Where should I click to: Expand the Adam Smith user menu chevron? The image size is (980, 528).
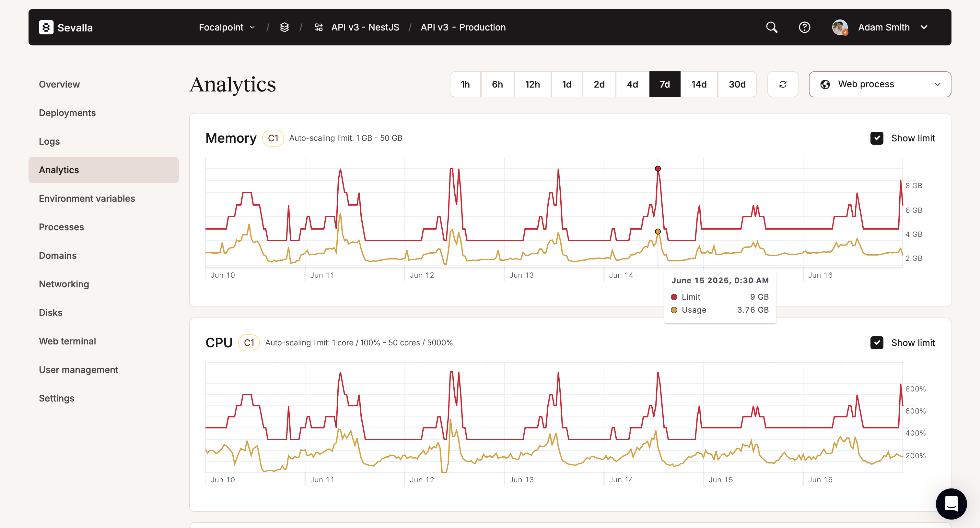tap(924, 28)
